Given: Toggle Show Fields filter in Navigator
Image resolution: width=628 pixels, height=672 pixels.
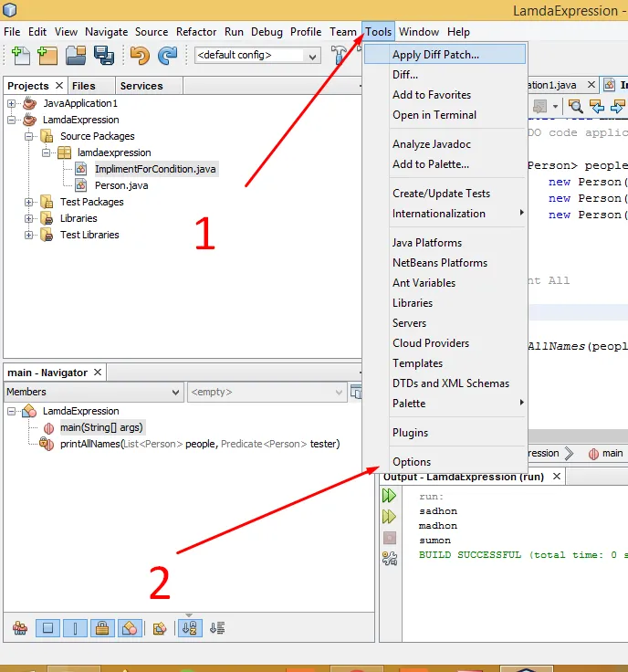Looking at the screenshot, I should [47, 628].
